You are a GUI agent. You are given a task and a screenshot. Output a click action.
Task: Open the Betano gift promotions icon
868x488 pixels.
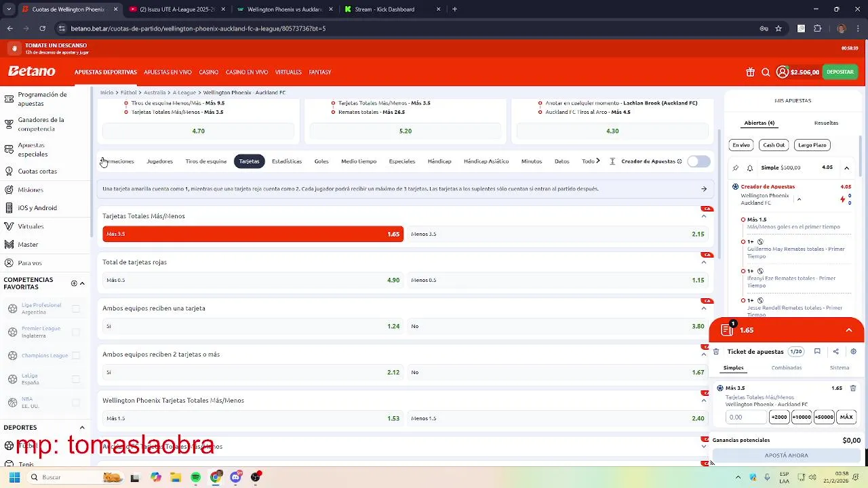pyautogui.click(x=750, y=72)
